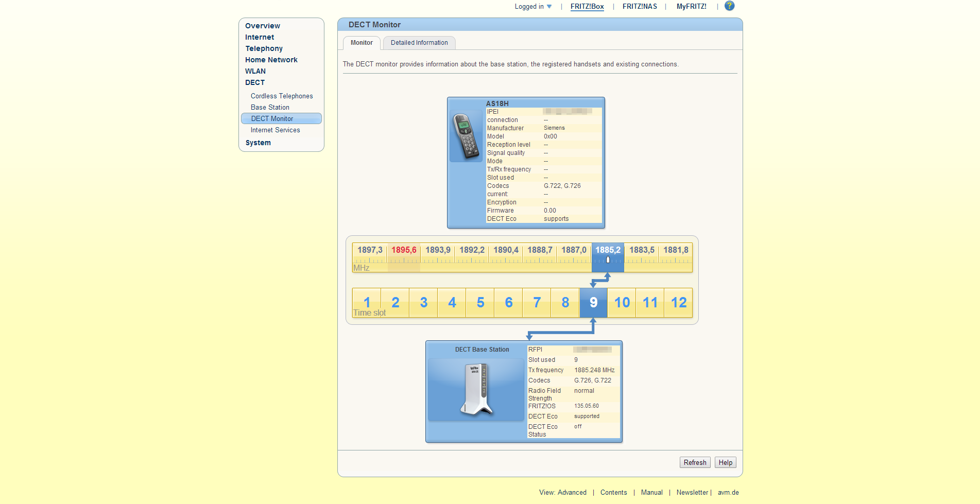This screenshot has width=980, height=504.
Task: Select Cordless Telephones submenu entry
Action: point(282,96)
